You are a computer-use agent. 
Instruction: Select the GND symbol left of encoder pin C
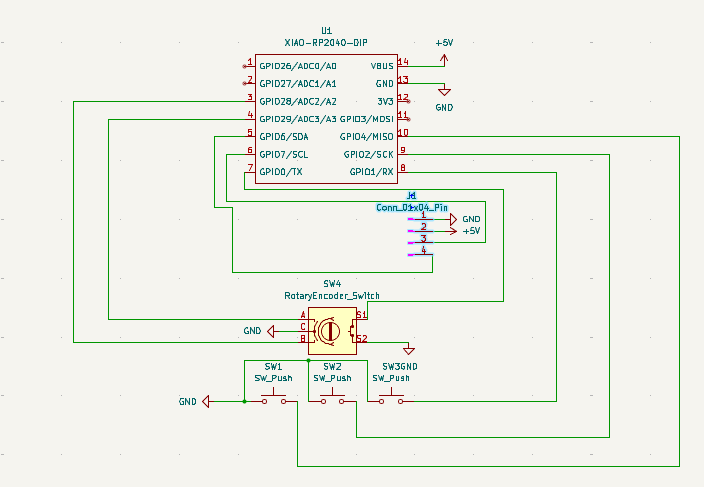point(271,331)
